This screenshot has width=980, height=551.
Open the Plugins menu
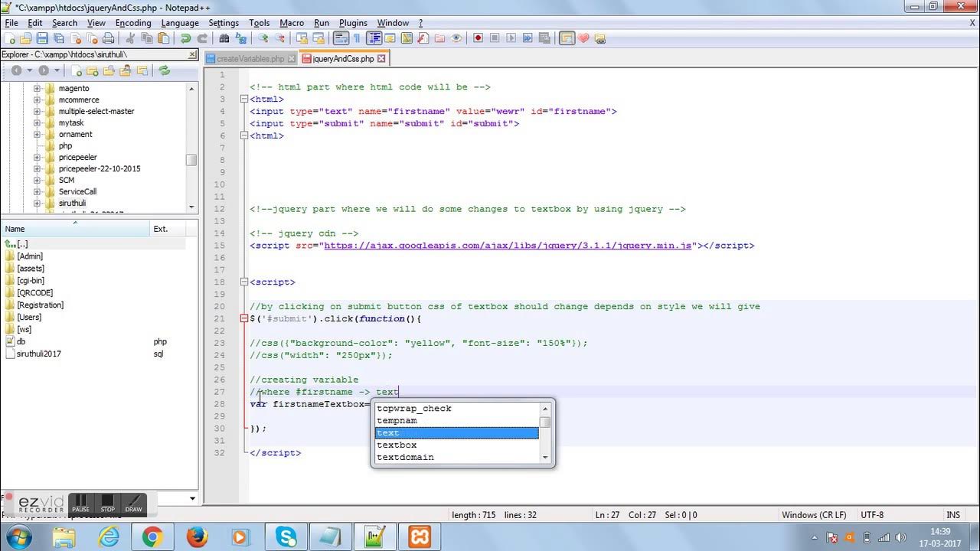coord(353,23)
